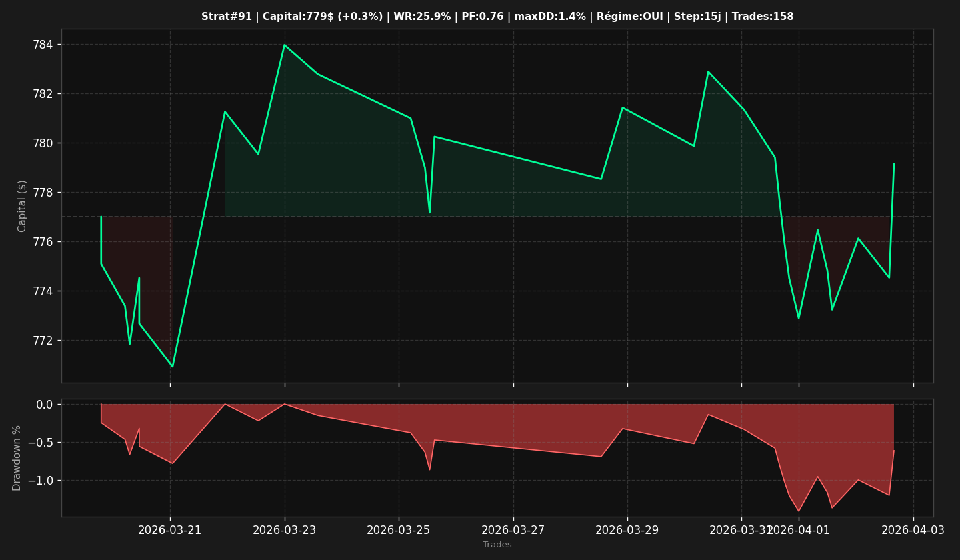Click the Trades x-axis label
This screenshot has height=560, width=960.
pos(497,545)
